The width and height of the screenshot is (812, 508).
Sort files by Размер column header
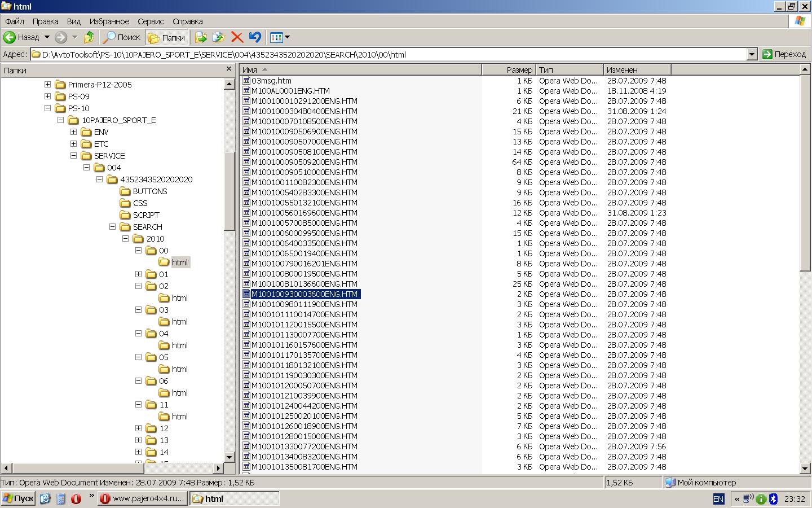[x=509, y=70]
